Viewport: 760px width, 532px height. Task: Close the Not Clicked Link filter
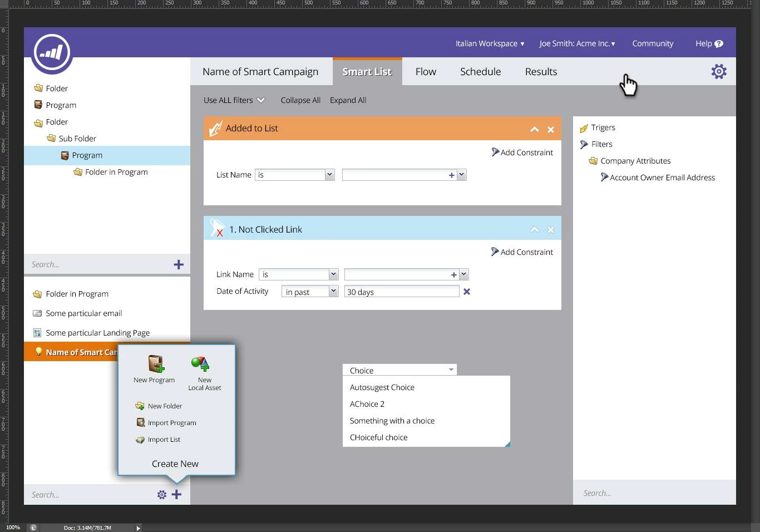(551, 230)
